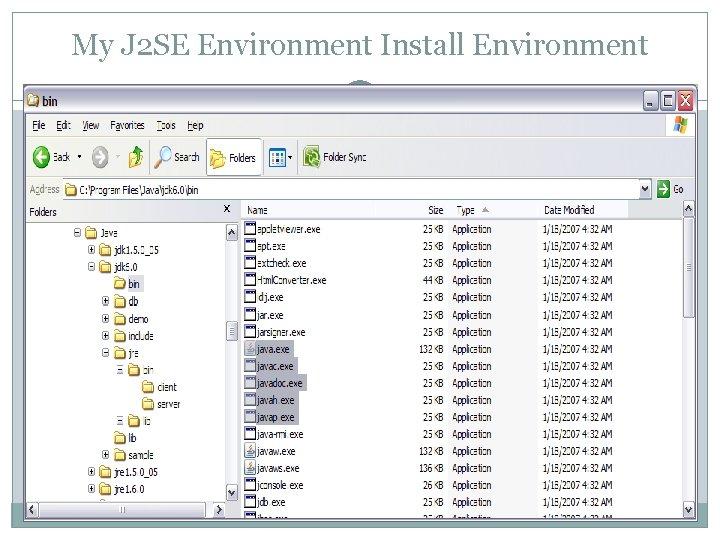Open the Favorites menu
This screenshot has width=720, height=540.
(x=127, y=125)
